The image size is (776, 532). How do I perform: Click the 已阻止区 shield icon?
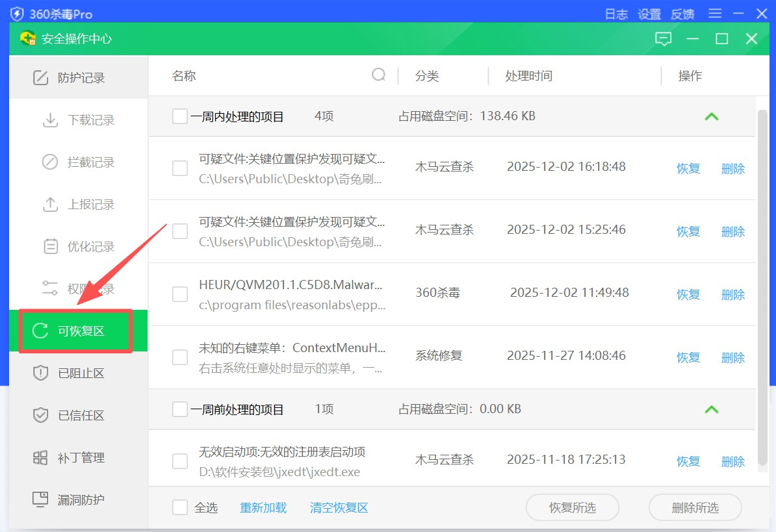point(40,374)
